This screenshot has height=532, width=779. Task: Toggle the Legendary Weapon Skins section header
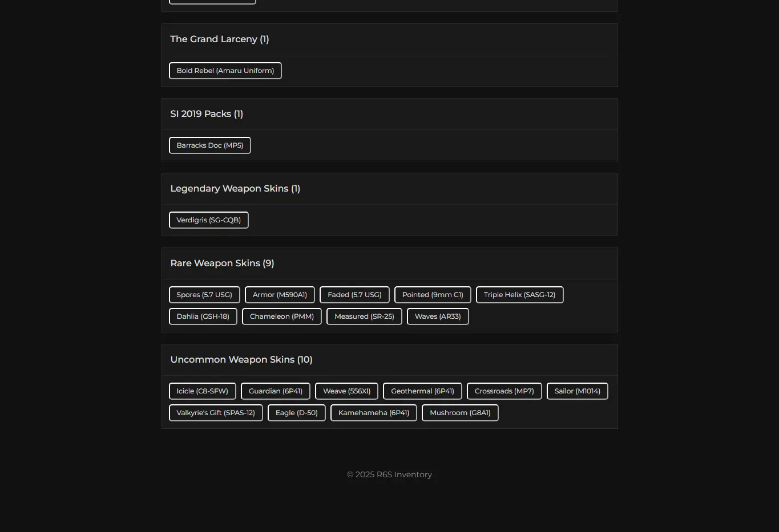click(389, 189)
